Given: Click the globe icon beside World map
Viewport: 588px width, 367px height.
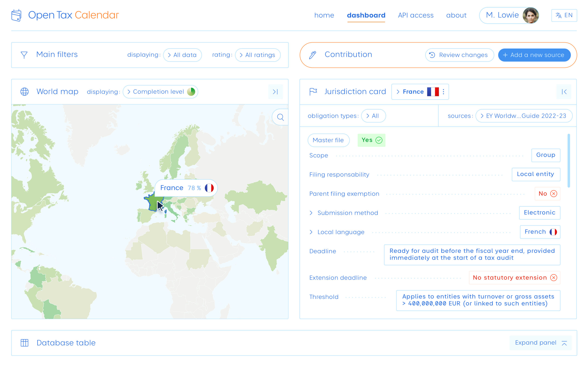Looking at the screenshot, I should pos(24,92).
